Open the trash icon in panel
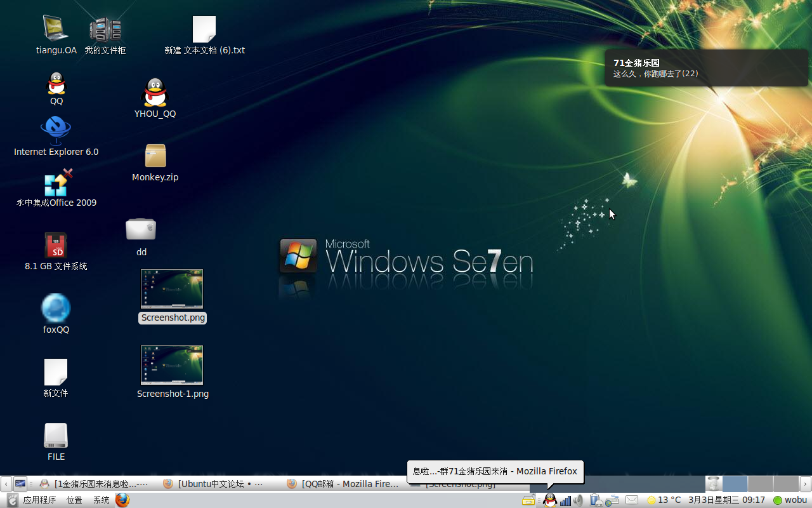Screen dimensions: 812x508 coord(713,484)
